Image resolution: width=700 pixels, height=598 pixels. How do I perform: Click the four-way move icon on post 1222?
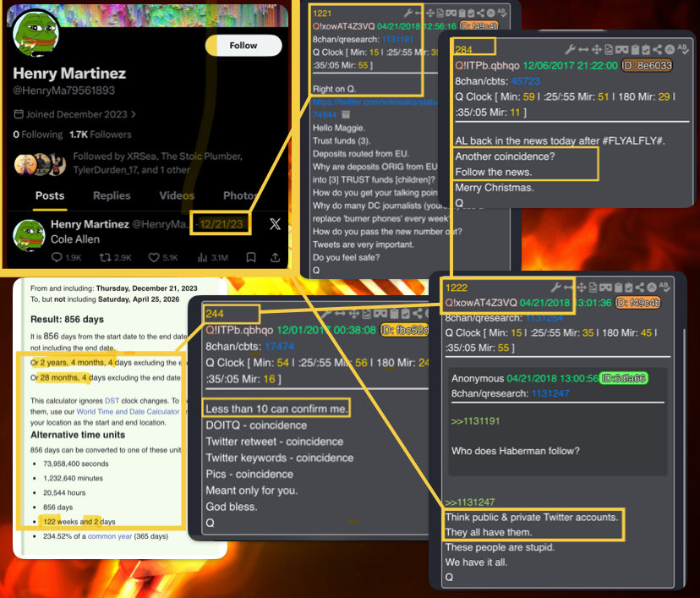click(x=581, y=288)
